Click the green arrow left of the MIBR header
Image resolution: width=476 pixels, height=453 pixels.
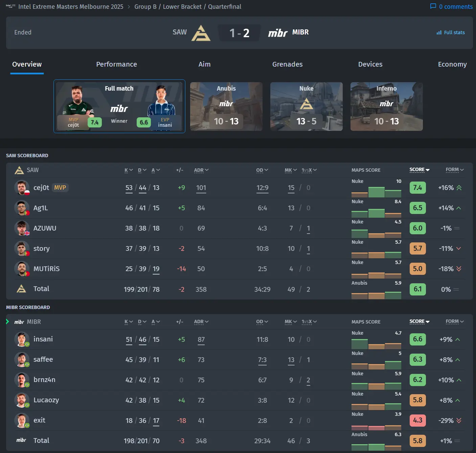click(x=7, y=321)
